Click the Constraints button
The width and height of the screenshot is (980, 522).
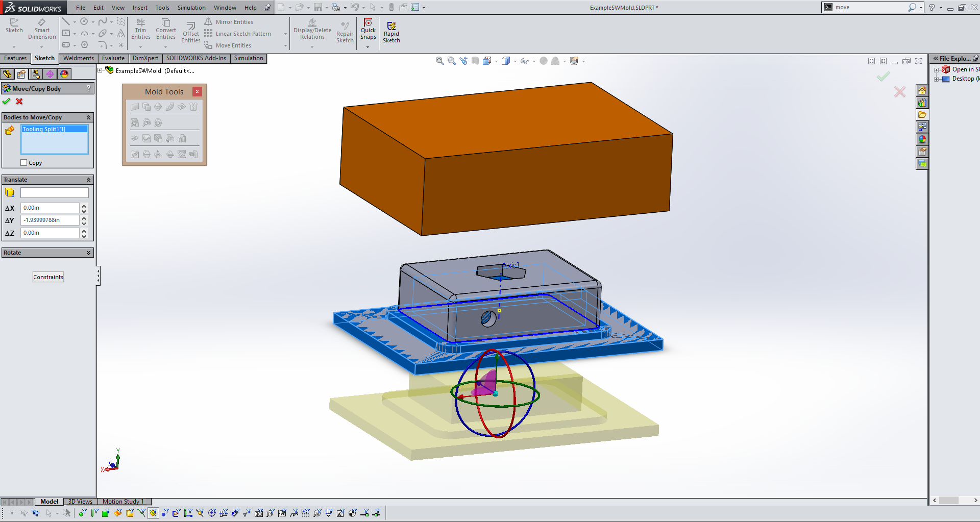point(48,277)
